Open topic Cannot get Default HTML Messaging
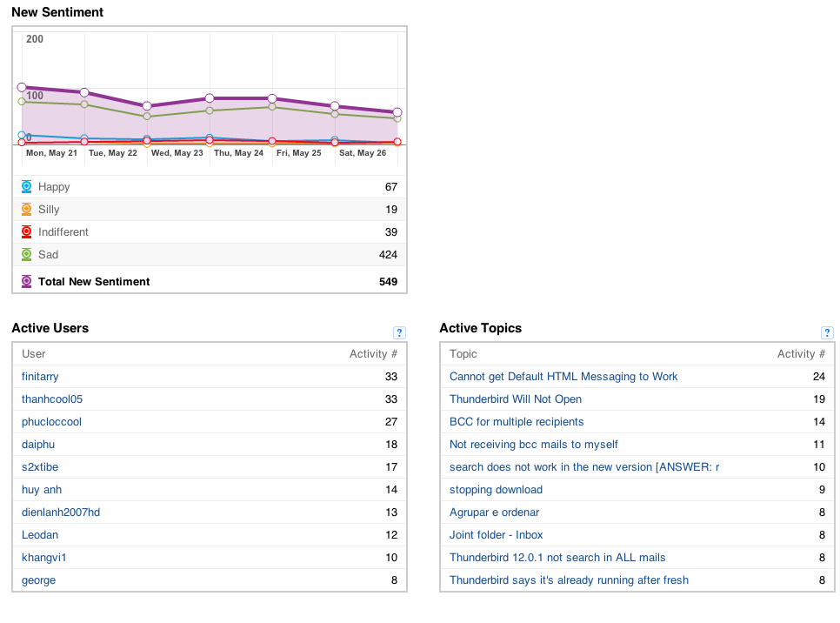The image size is (840, 623). click(x=563, y=377)
